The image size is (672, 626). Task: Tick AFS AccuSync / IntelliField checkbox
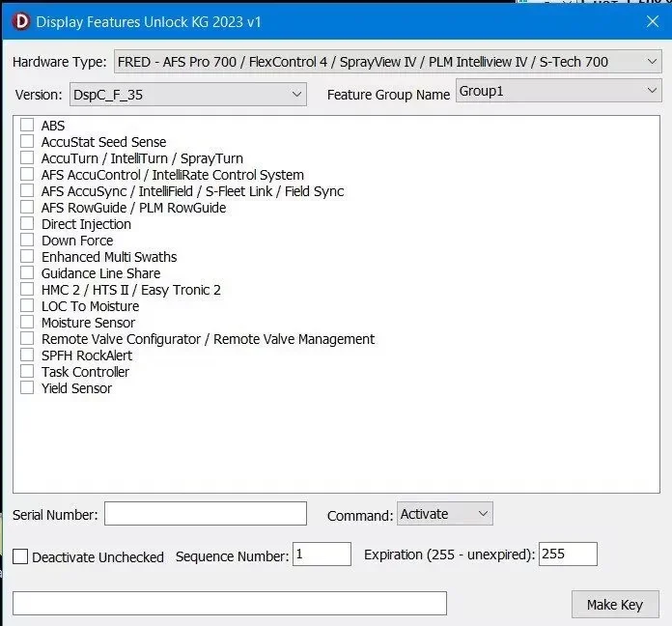click(27, 190)
